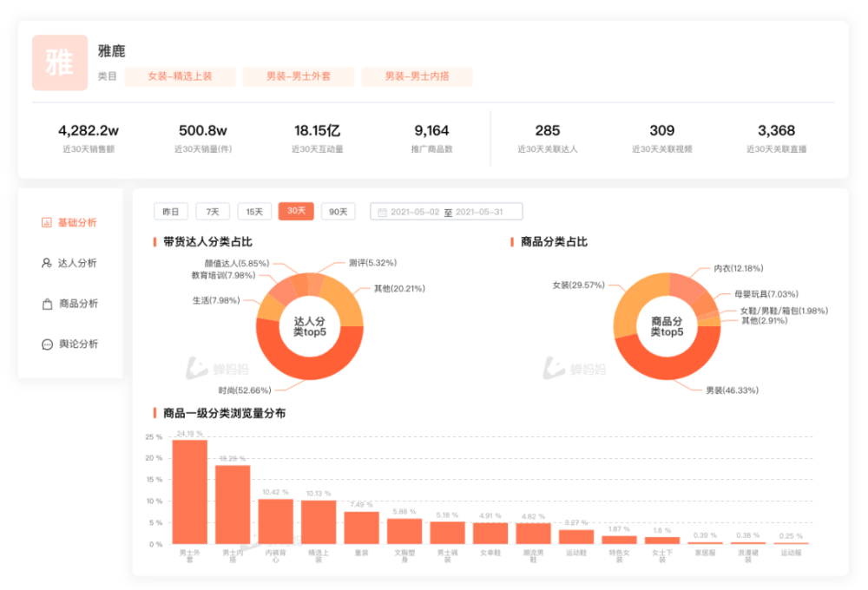The height and width of the screenshot is (590, 868).
Task: Click the 达人分析 person icon
Action: pyautogui.click(x=47, y=263)
